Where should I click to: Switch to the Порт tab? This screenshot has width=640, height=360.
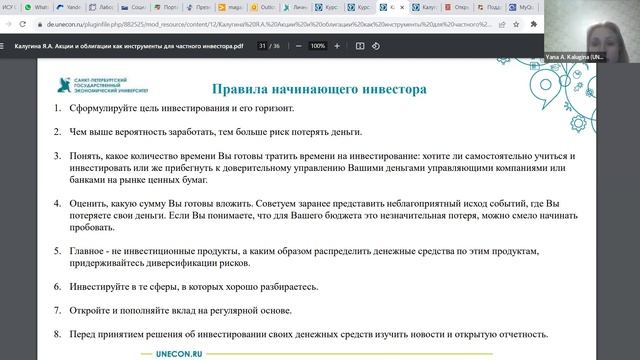pos(166,7)
